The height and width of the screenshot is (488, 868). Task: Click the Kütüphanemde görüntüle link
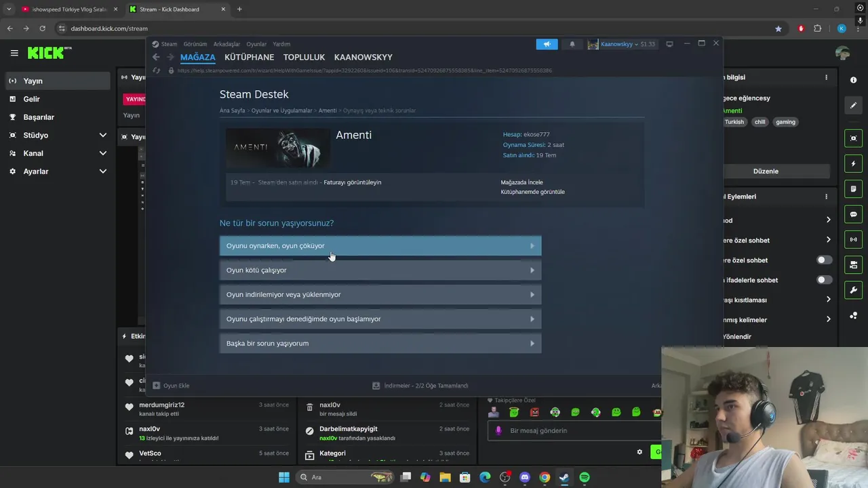pos(532,192)
